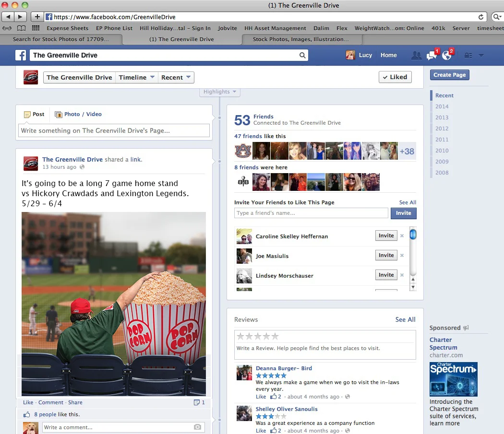Invite Caroline Skelley Heffernan

[386, 235]
